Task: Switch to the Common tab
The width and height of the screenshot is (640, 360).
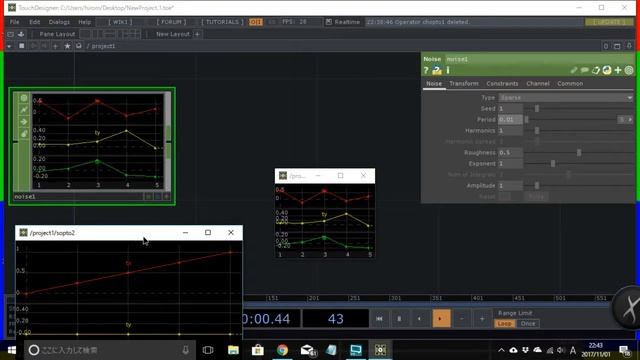Action: [570, 84]
